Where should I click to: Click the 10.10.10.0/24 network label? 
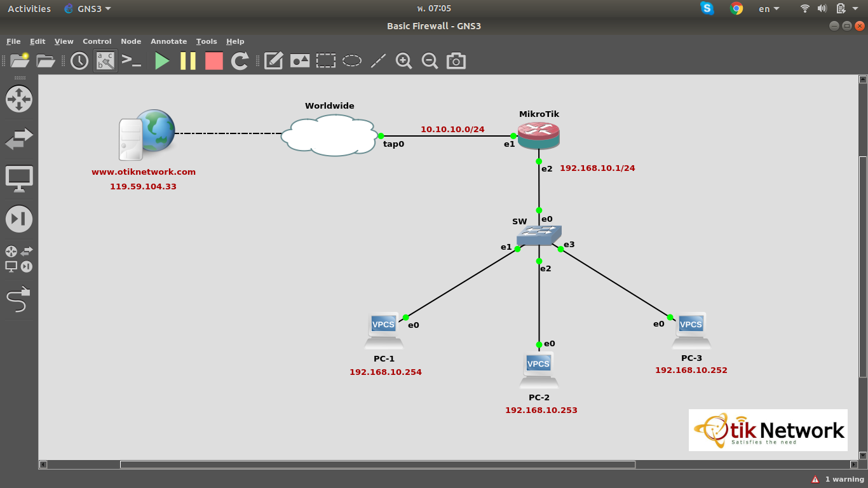coord(452,129)
